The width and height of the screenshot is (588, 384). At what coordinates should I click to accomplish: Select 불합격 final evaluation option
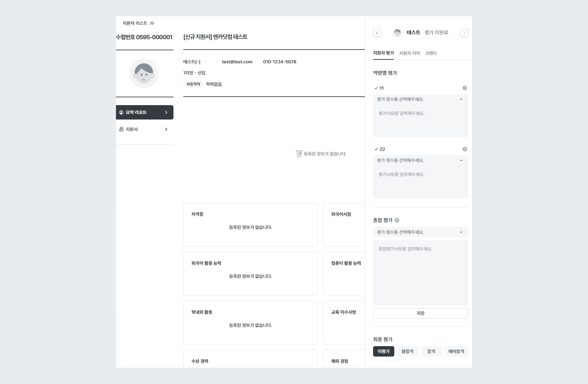(x=407, y=351)
